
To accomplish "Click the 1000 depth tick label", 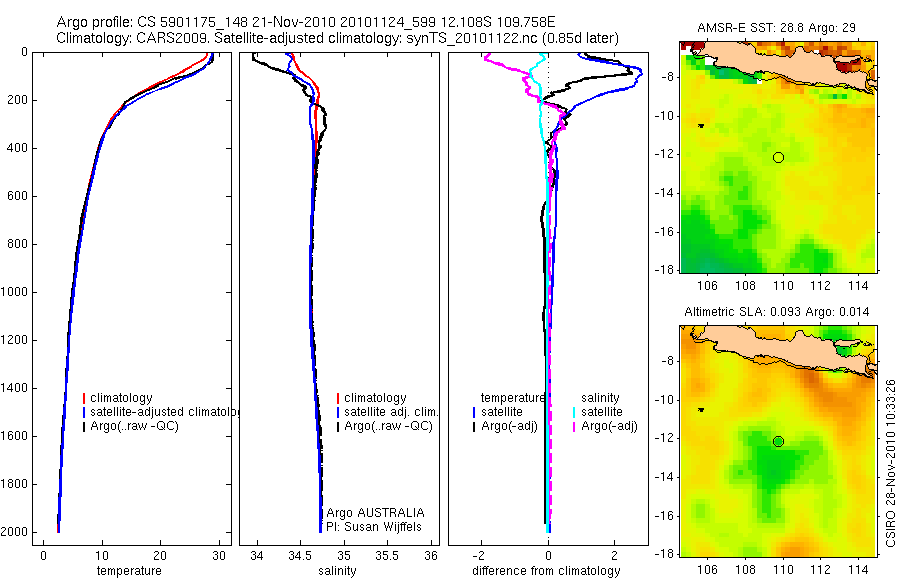I will (16, 292).
